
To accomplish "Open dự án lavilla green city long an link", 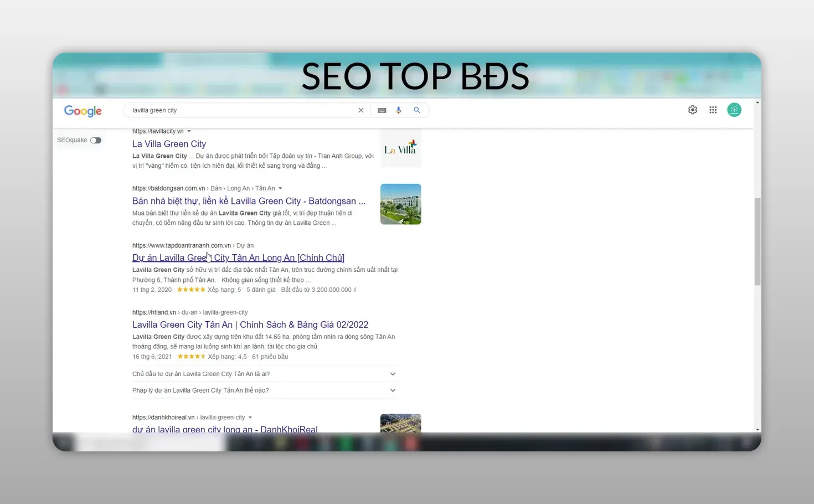I will pos(225,429).
